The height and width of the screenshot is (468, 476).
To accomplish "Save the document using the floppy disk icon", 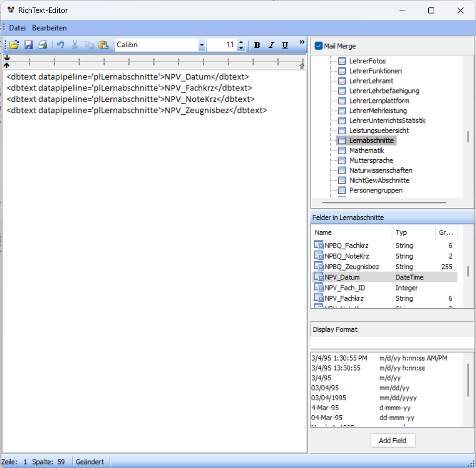I will [x=28, y=45].
